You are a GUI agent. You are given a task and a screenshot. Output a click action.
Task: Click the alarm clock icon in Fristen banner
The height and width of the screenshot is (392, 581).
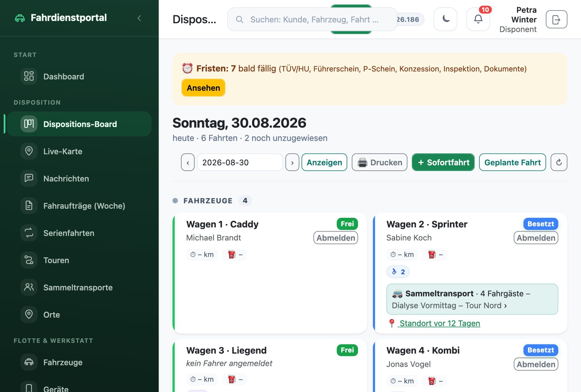click(x=187, y=68)
